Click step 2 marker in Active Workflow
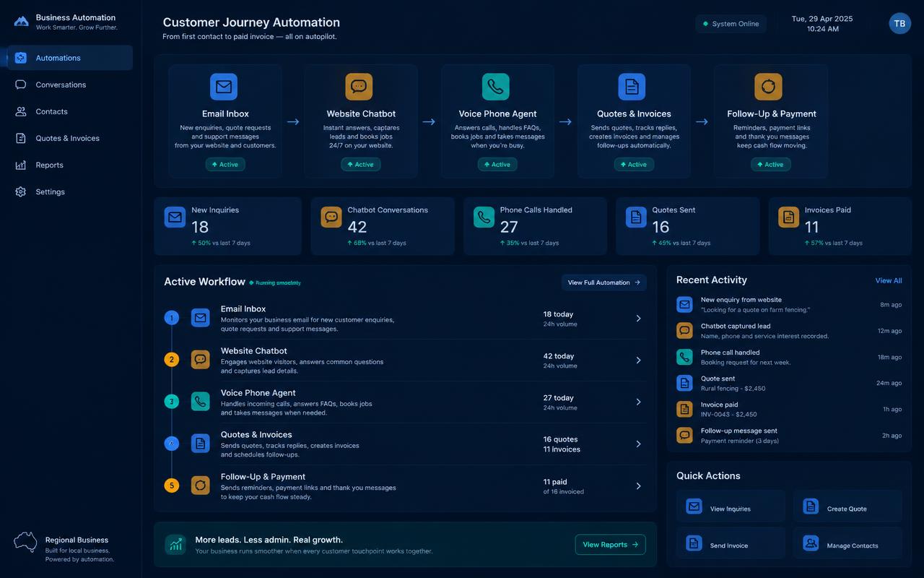The height and width of the screenshot is (578, 924). [x=171, y=359]
